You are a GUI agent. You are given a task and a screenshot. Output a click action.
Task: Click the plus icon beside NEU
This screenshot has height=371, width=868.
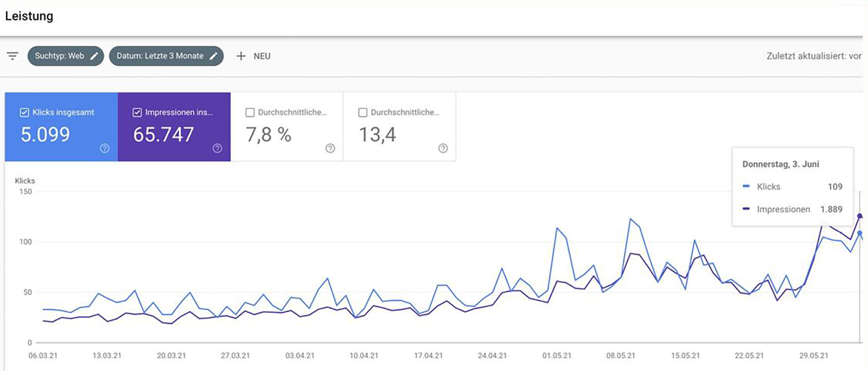241,56
